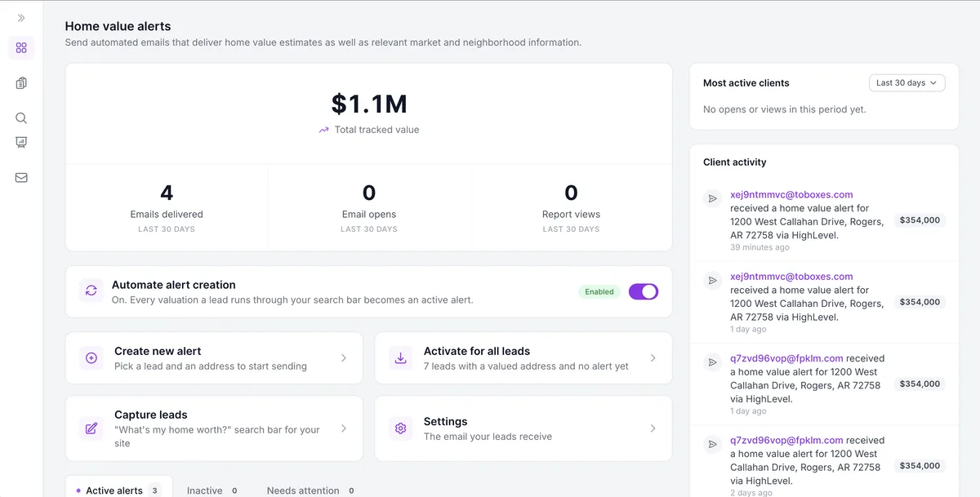Click the $1.1M total tracked value
Viewport: 980px width, 497px height.
tap(369, 104)
